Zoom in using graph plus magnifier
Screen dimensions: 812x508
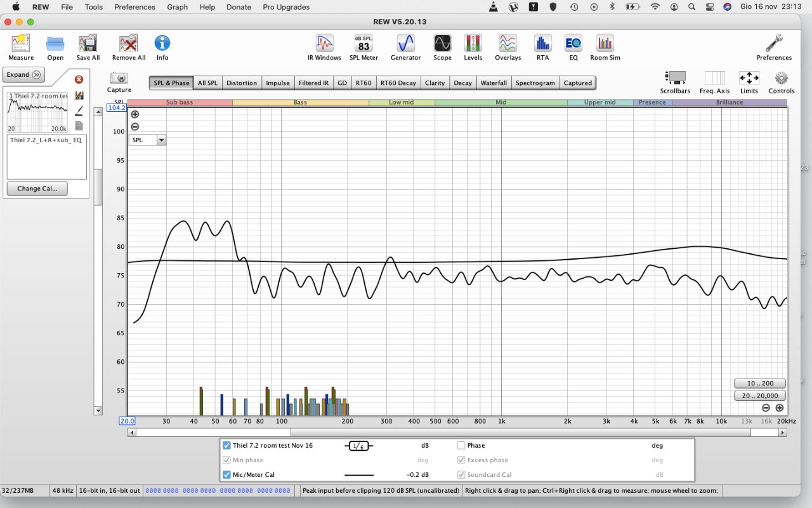[134, 114]
